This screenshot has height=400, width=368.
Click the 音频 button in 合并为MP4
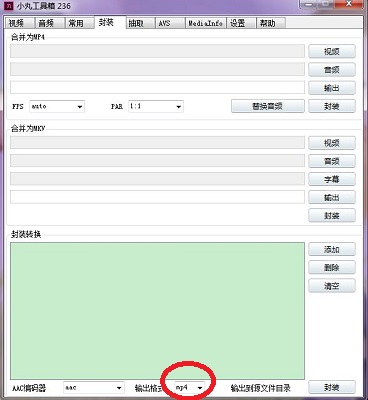point(332,70)
